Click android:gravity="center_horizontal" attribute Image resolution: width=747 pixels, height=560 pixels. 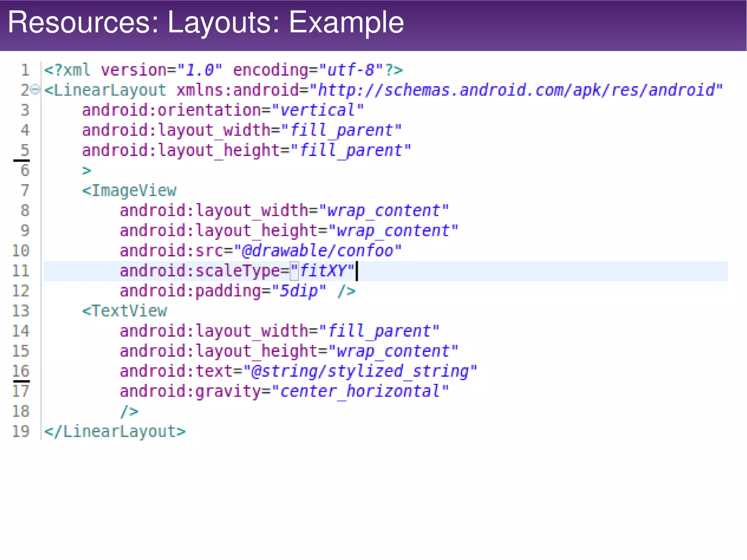click(x=284, y=391)
